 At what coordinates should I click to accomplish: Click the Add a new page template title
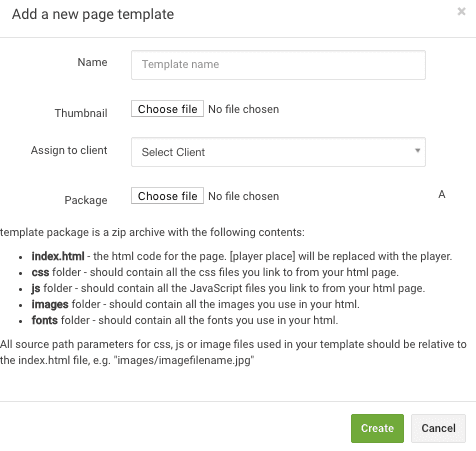(93, 14)
